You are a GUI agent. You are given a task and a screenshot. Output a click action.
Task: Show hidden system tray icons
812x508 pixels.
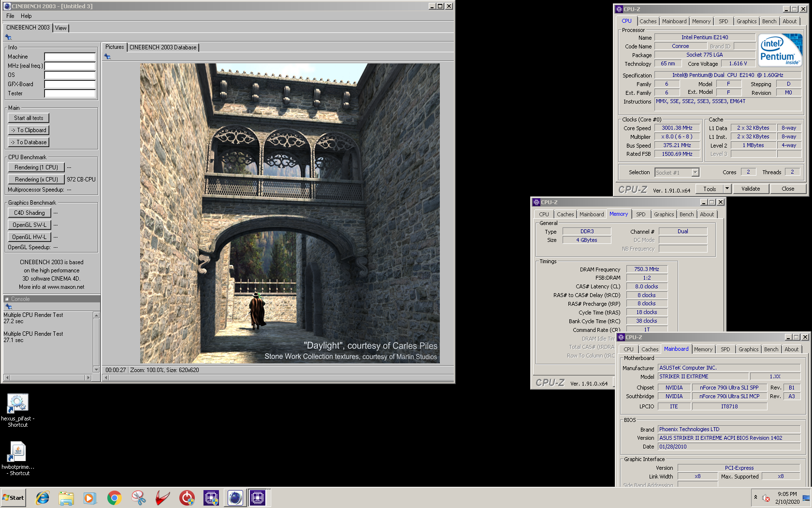755,497
